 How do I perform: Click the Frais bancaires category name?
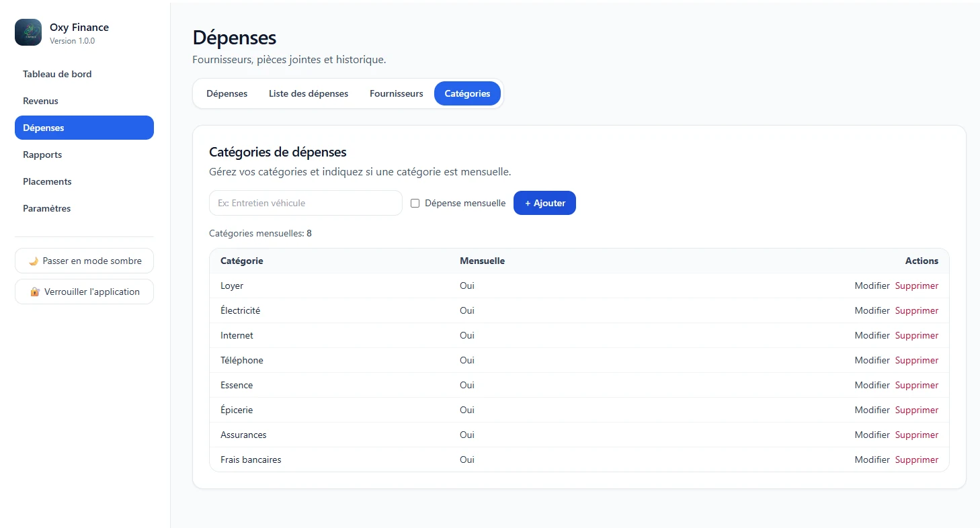point(251,459)
